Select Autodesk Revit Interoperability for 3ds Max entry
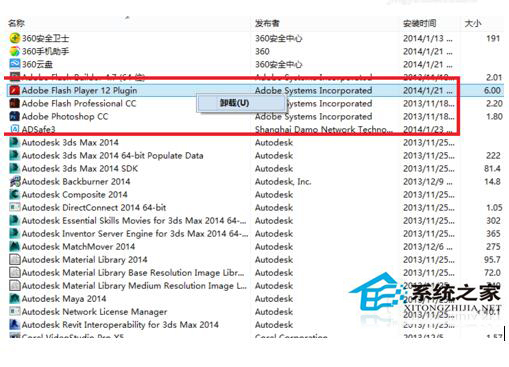Viewport: 509px width, 367px height. pyautogui.click(x=120, y=324)
